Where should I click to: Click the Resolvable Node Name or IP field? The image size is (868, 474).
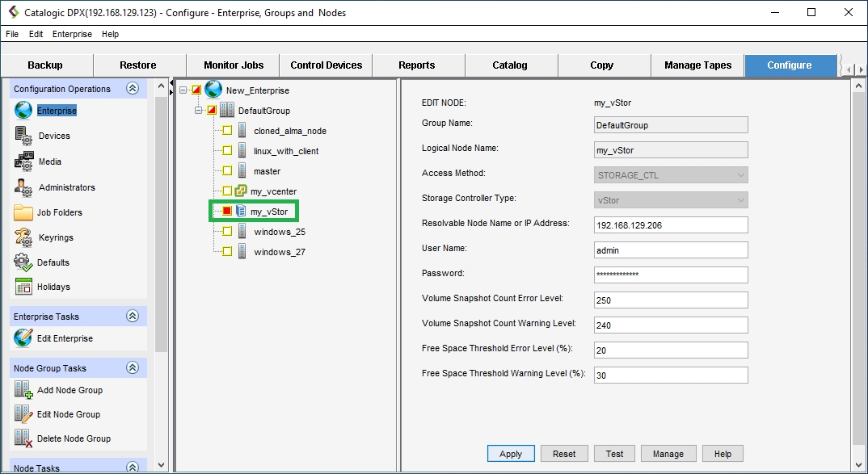671,225
